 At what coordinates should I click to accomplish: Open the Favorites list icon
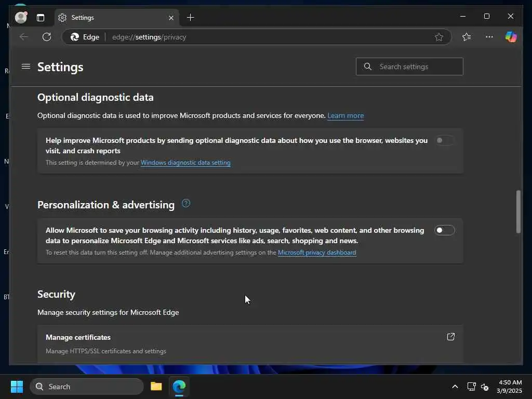[467, 37]
